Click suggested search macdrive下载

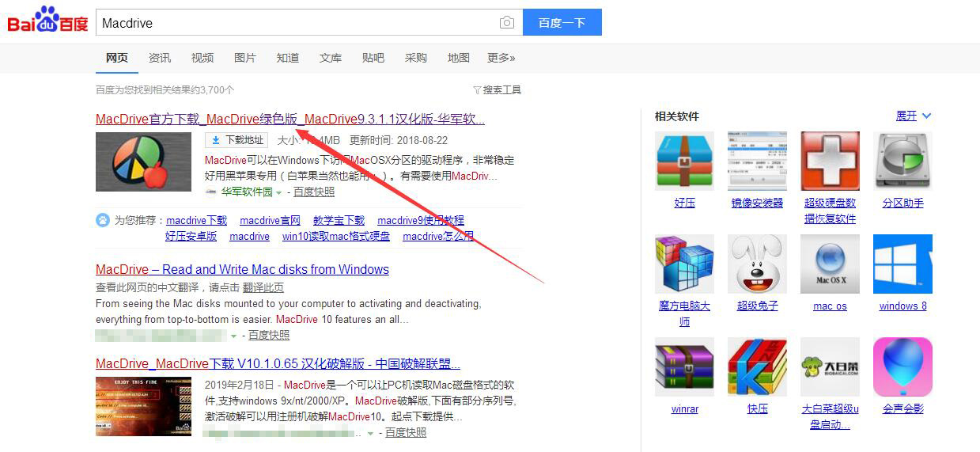(x=197, y=220)
